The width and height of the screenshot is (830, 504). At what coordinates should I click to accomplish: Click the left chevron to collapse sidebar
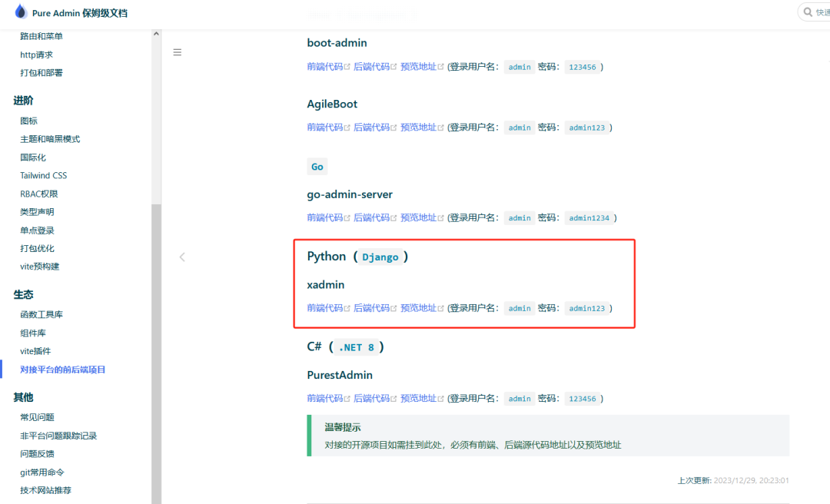[x=182, y=257]
